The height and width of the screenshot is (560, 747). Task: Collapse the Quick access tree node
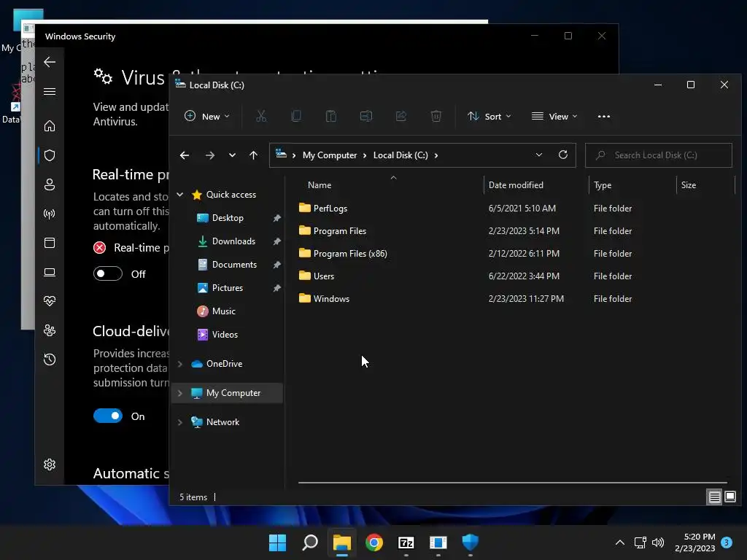(180, 194)
